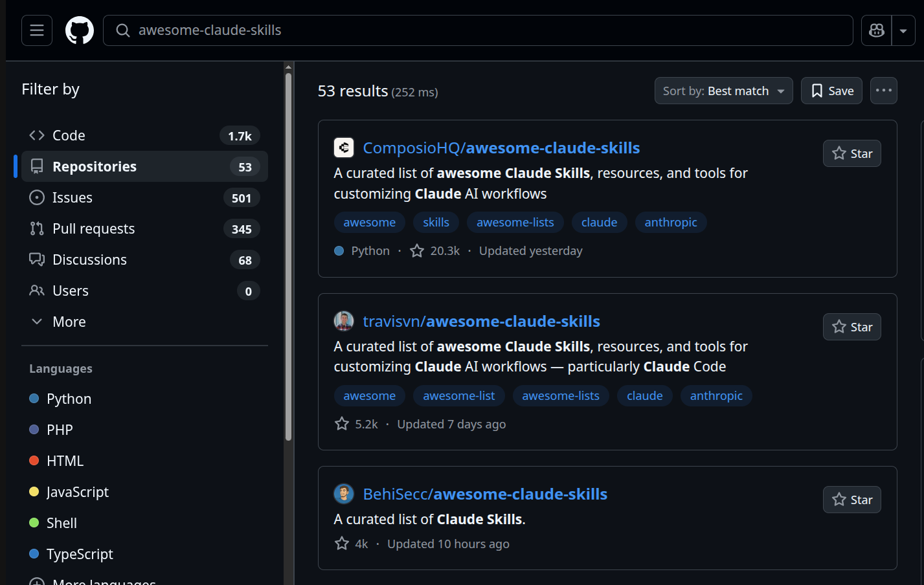Click the Discussions speech bubble icon
Viewport: 924px width, 585px height.
point(37,259)
